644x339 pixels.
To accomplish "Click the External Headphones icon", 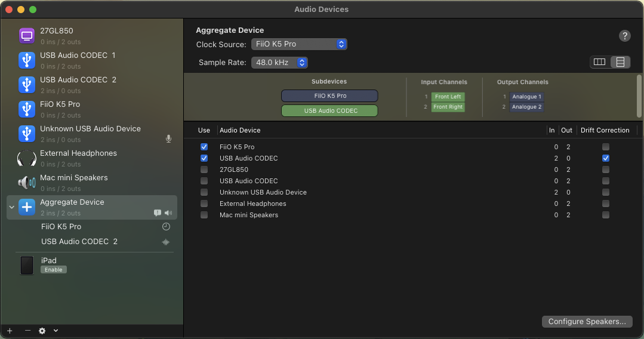I will point(27,158).
